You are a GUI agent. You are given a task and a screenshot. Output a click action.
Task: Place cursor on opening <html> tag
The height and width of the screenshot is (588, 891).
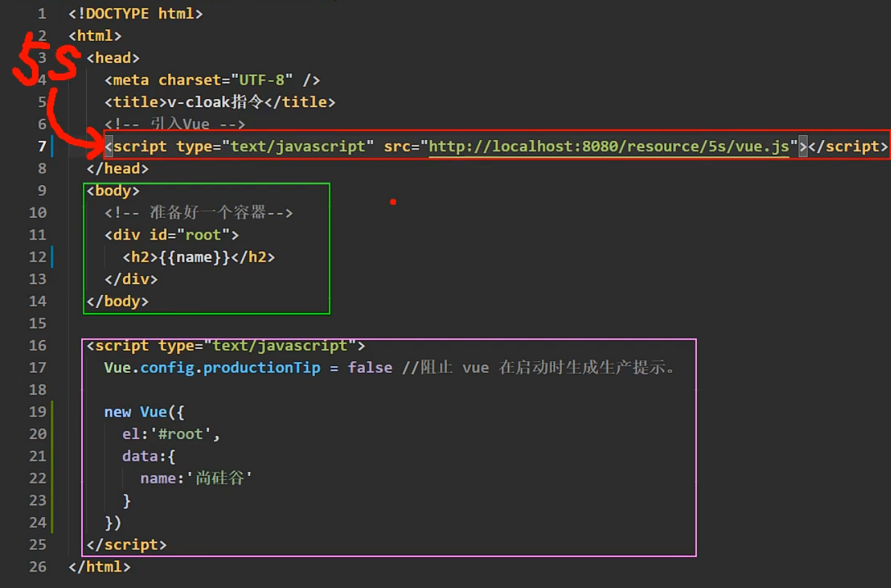pyautogui.click(x=95, y=36)
